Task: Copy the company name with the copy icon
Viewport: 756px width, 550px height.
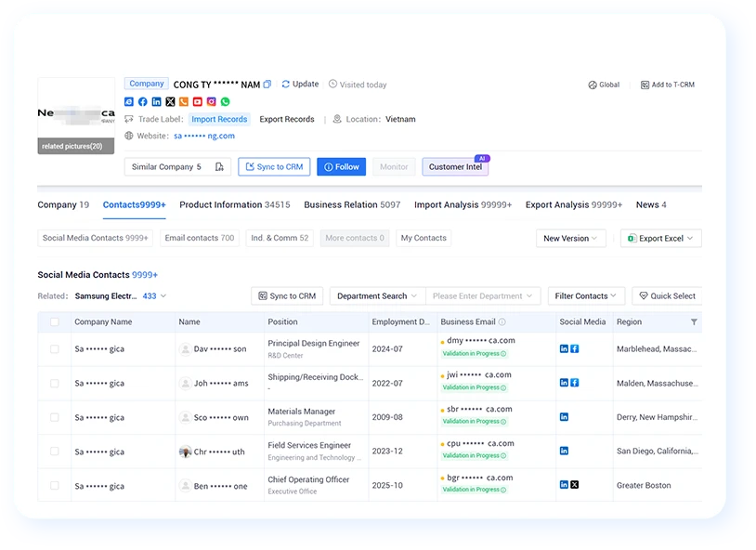Action: click(267, 84)
